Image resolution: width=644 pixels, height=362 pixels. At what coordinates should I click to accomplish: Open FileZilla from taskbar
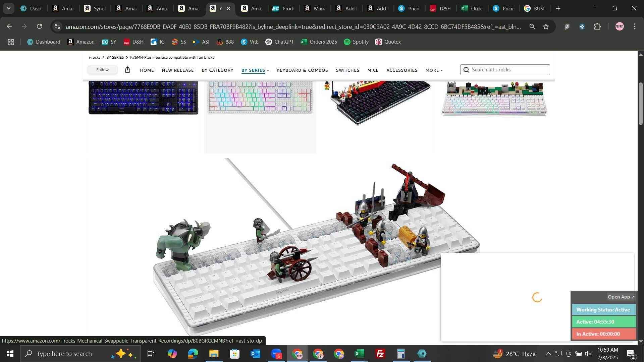pos(380,354)
